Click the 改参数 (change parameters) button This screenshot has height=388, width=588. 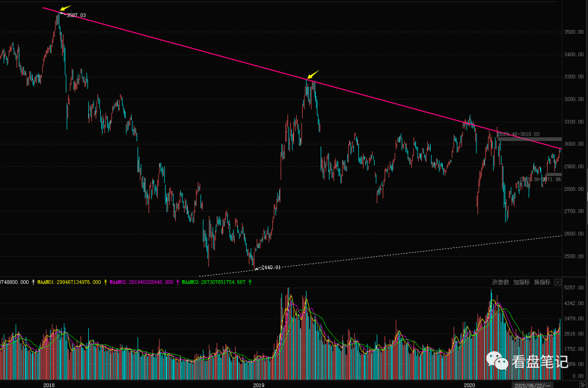tap(500, 282)
